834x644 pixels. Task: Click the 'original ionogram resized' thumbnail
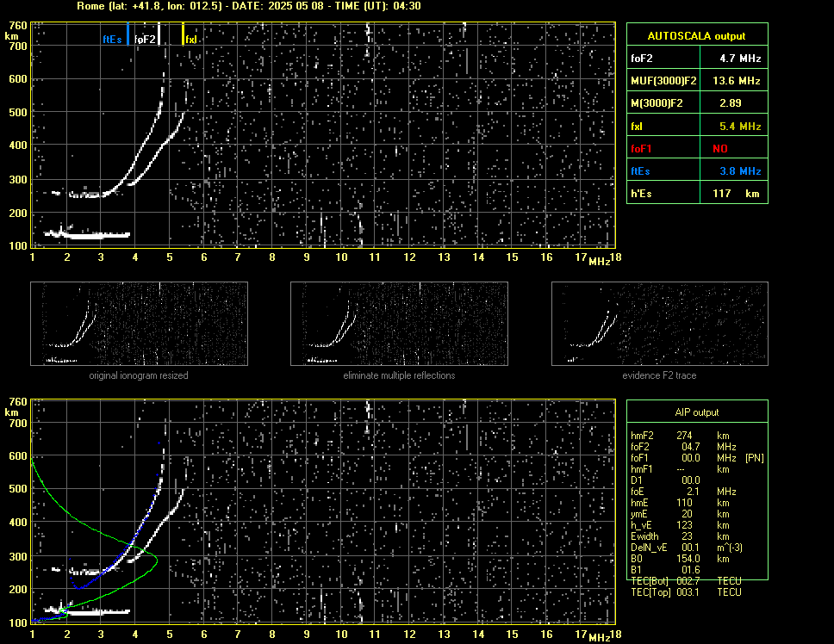(139, 324)
